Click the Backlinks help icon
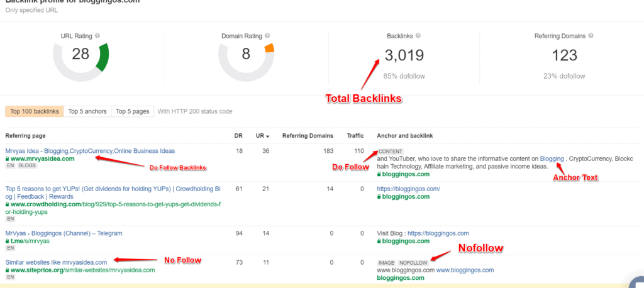This screenshot has height=288, width=644. point(418,36)
